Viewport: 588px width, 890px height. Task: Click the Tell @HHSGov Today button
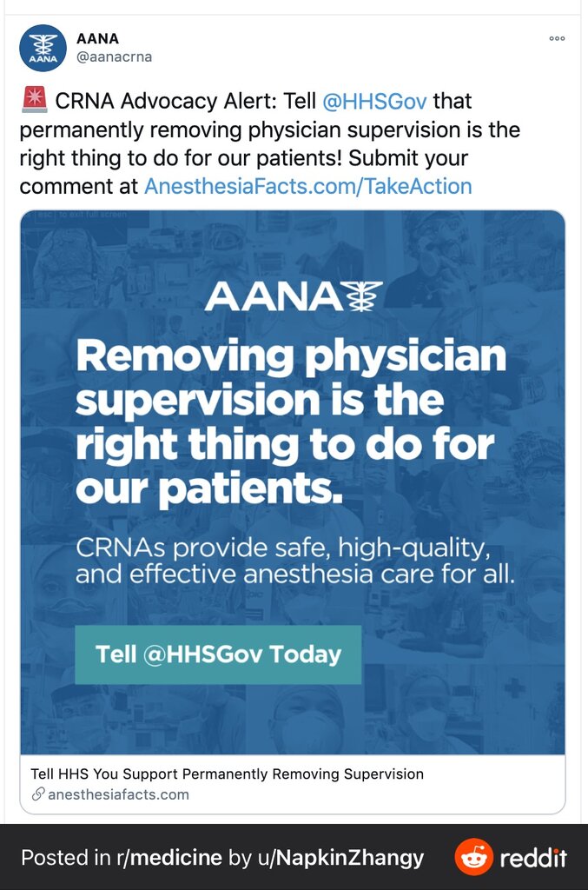[x=218, y=654]
